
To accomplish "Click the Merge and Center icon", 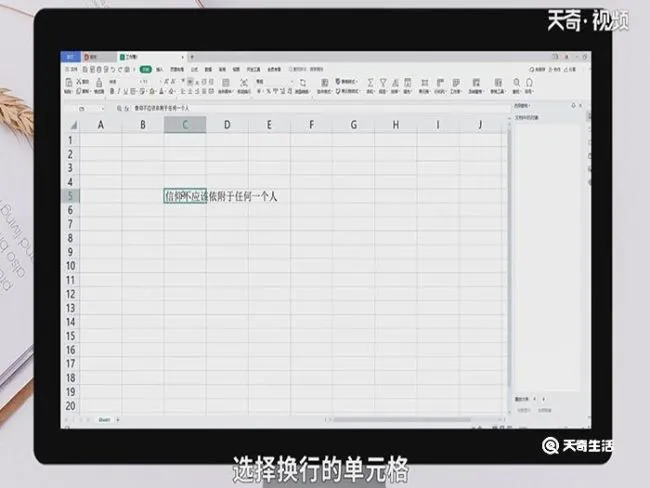I will [x=226, y=83].
